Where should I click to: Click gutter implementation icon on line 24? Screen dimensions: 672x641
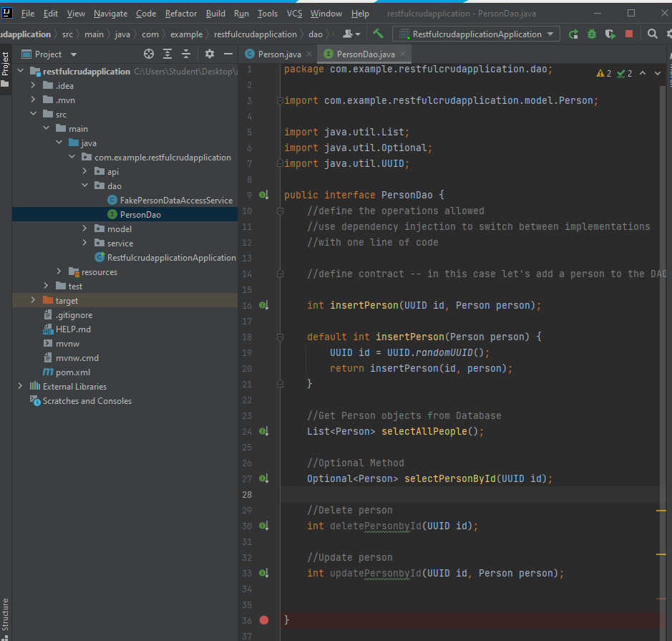(x=264, y=431)
